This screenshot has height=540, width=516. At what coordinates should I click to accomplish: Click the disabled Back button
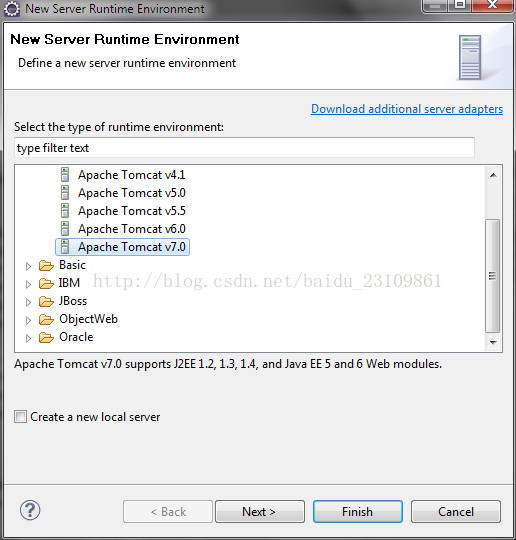168,511
